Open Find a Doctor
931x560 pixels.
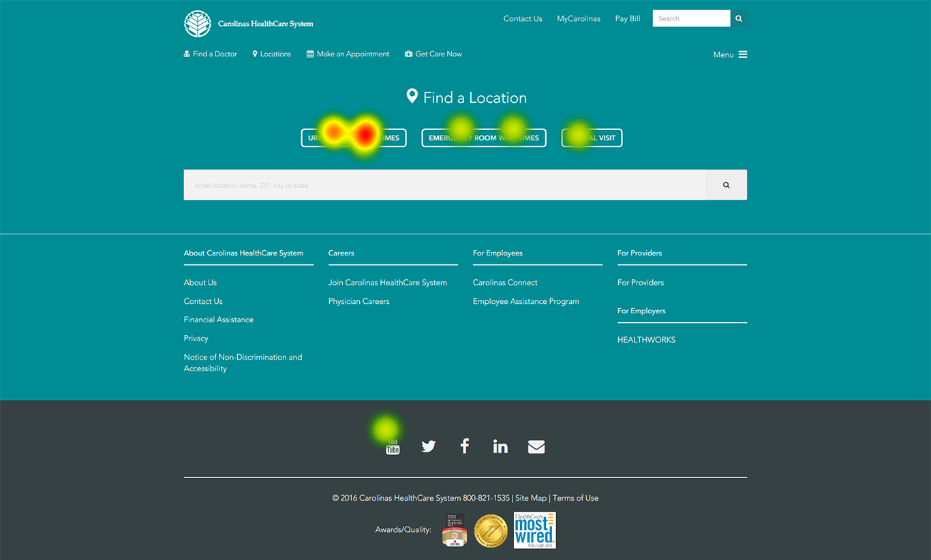(x=211, y=54)
